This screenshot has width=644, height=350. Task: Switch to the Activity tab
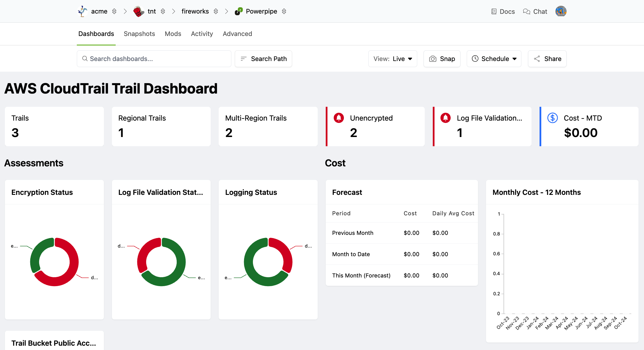pos(202,34)
